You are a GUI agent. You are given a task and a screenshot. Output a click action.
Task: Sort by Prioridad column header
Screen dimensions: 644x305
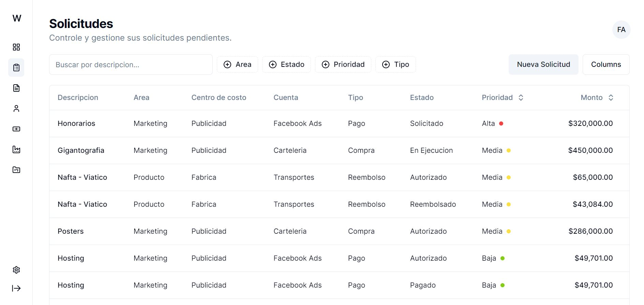(503, 98)
